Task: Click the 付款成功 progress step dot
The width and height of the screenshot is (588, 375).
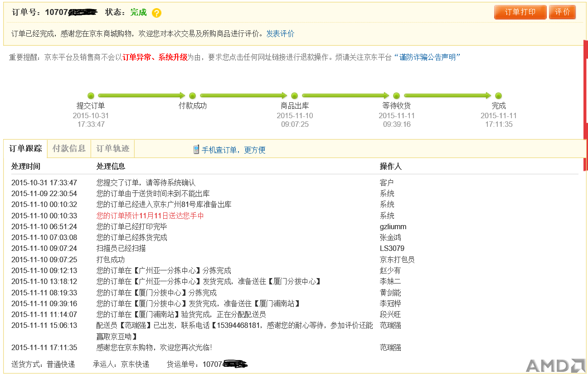Action: (192, 96)
